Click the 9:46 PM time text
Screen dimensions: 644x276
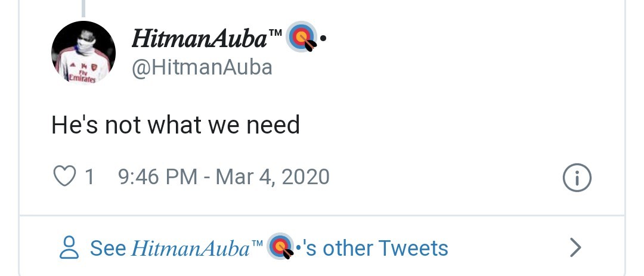(158, 177)
